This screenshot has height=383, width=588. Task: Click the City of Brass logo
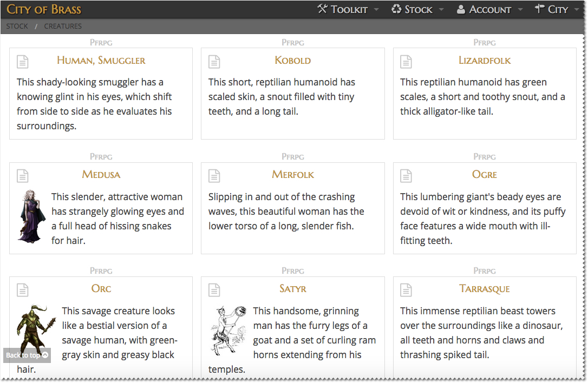point(44,9)
